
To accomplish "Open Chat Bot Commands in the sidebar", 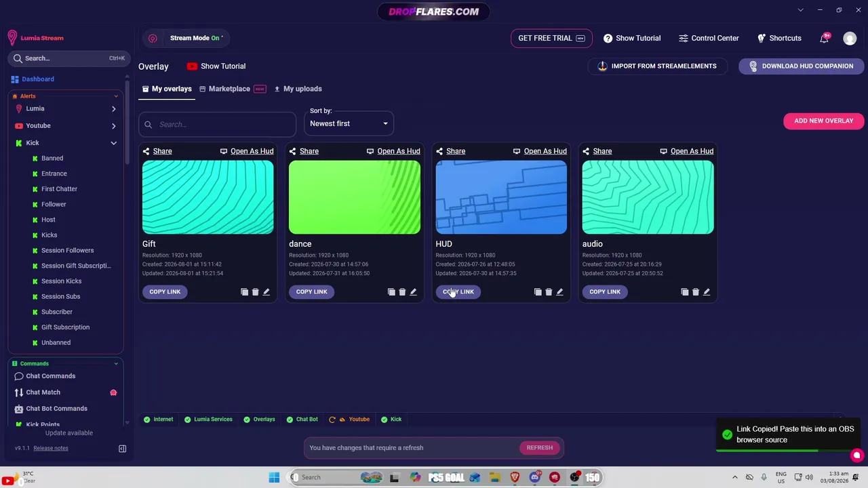I will point(56,409).
